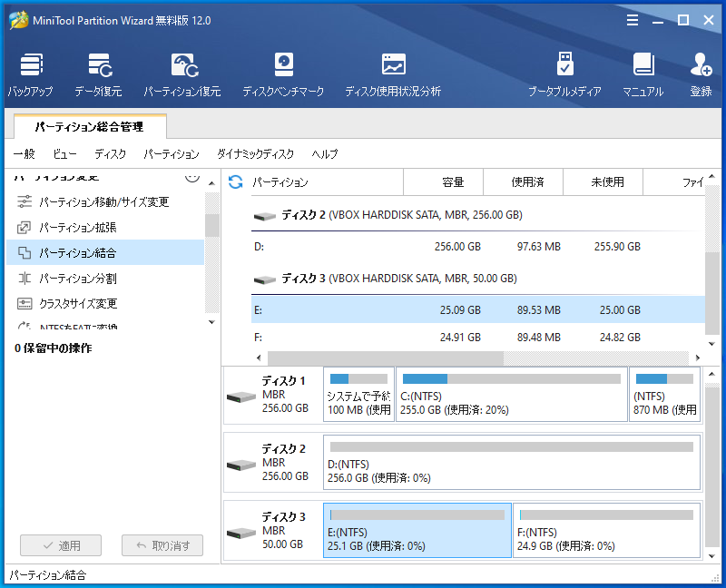
Task: Select D:(NTFS) 256.0 GB partition block
Action: point(512,463)
